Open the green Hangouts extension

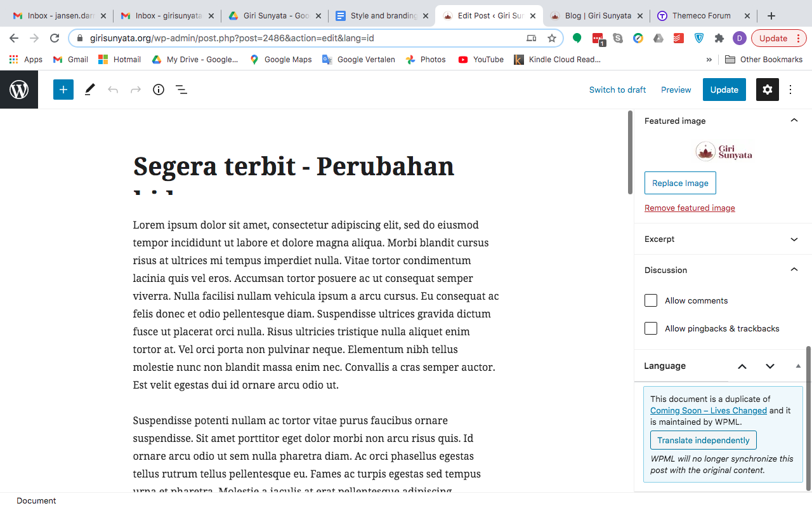tap(577, 38)
